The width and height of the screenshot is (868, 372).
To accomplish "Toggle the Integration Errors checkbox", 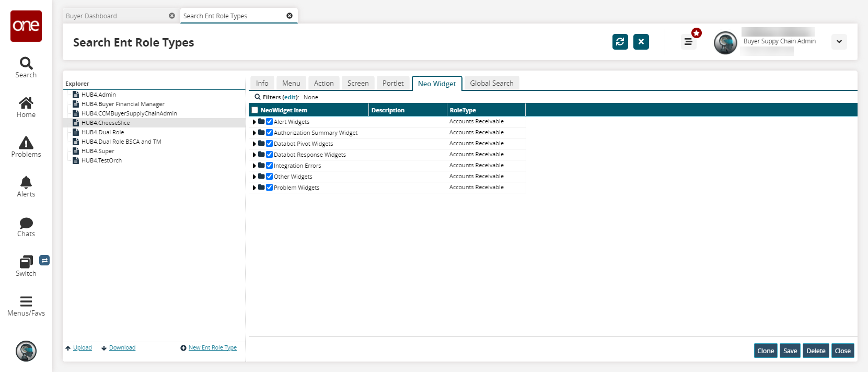I will [270, 166].
